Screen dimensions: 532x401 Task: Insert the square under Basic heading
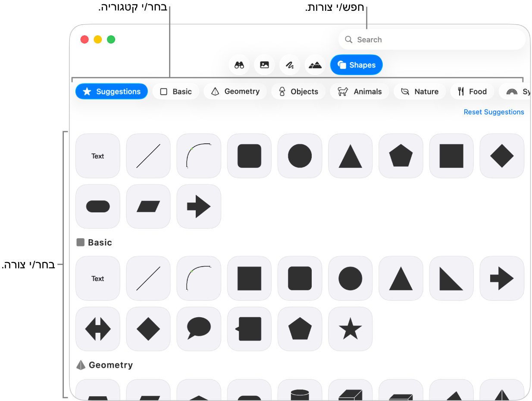point(250,278)
